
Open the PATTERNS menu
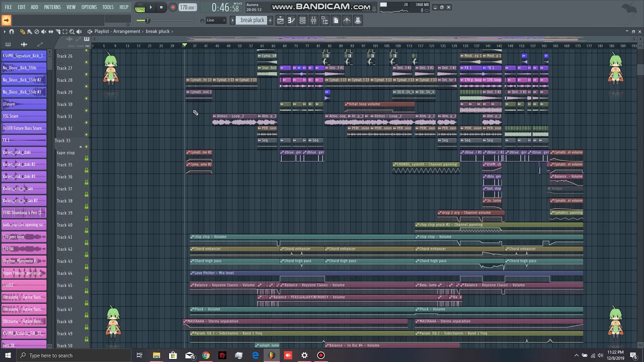[x=52, y=7]
